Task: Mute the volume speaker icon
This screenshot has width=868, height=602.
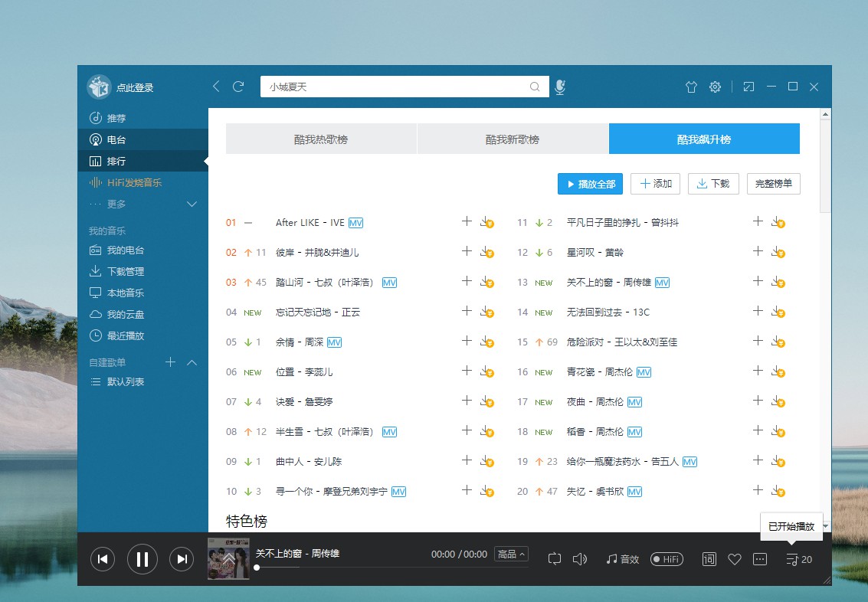Action: [x=580, y=559]
